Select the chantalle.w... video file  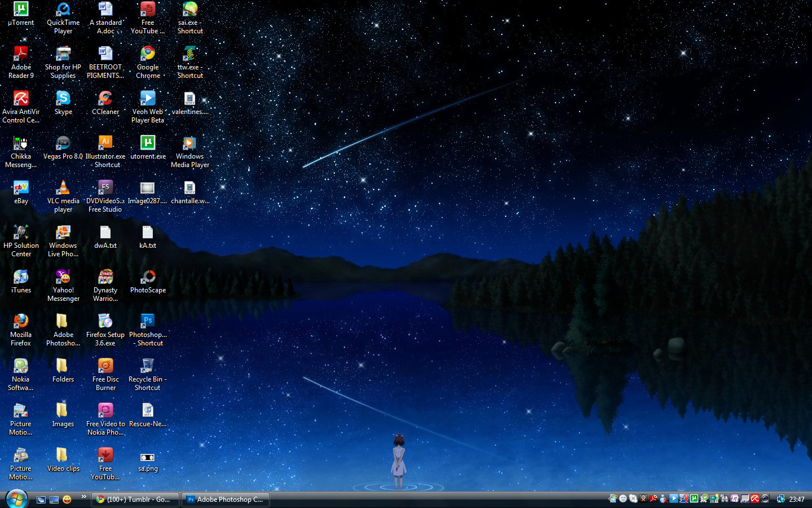pos(190,192)
